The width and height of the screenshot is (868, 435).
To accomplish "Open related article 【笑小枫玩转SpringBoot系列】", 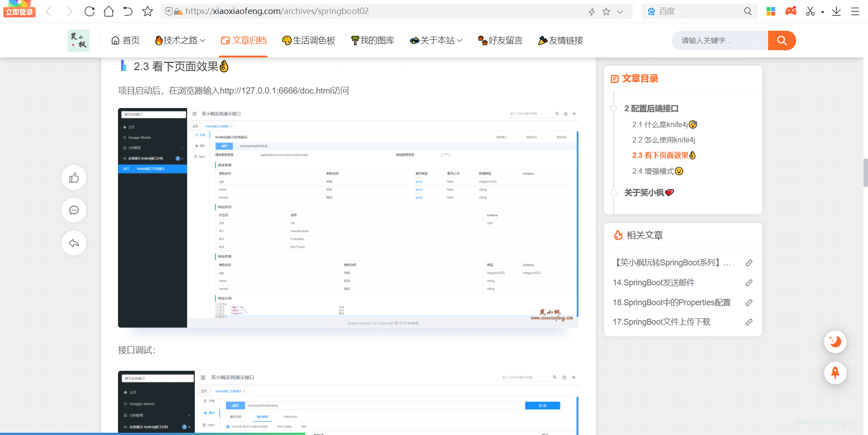I will [672, 263].
